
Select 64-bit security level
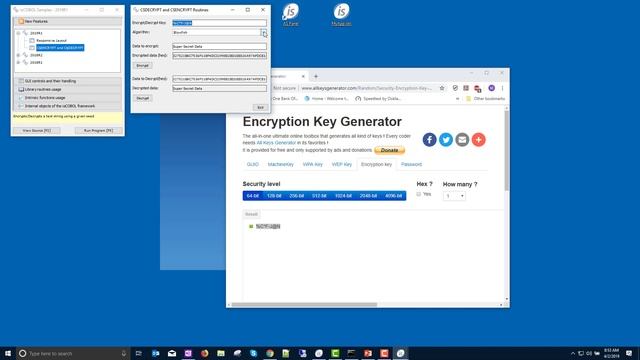coord(253,196)
